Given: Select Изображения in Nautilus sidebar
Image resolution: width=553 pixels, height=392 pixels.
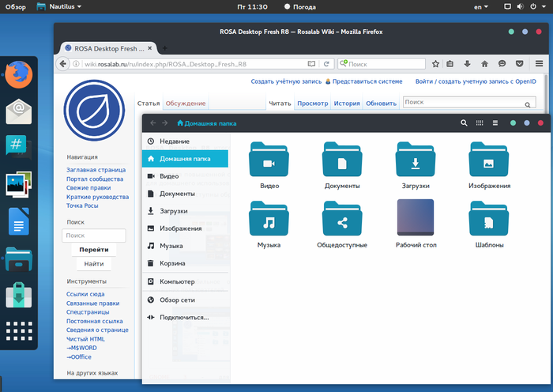Looking at the screenshot, I should tap(185, 228).
